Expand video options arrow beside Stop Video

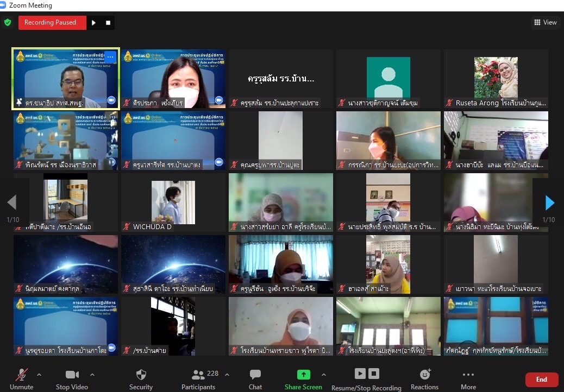(92, 375)
